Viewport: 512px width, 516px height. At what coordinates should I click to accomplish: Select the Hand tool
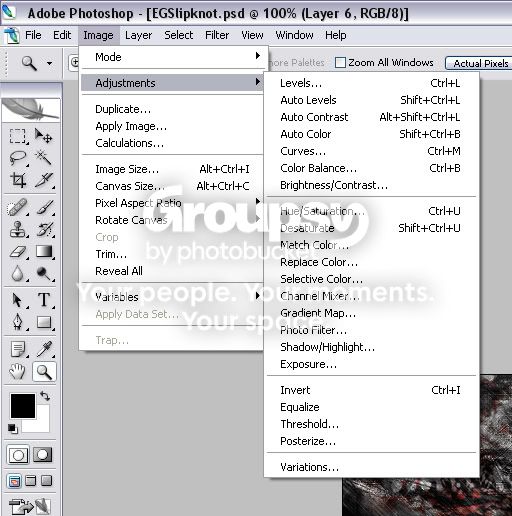coord(17,371)
